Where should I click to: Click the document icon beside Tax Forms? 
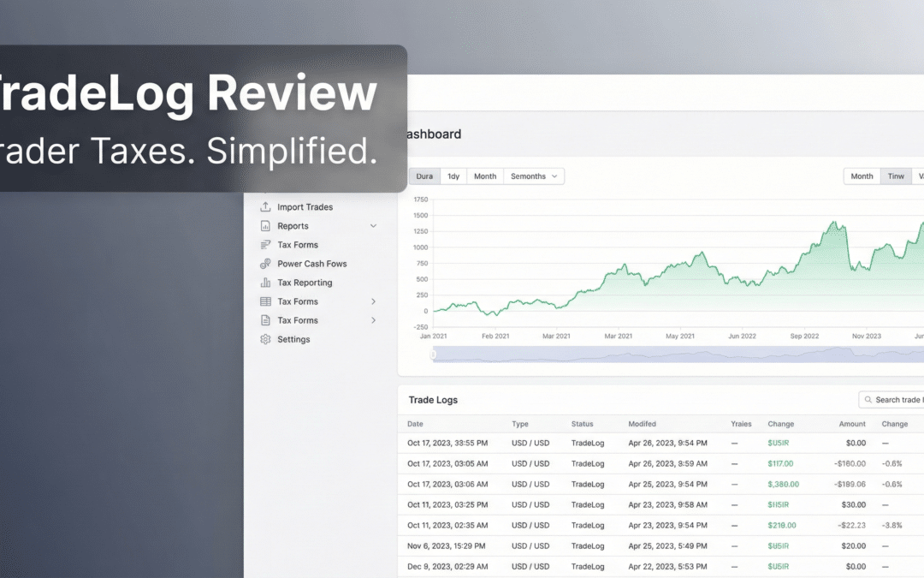[265, 320]
